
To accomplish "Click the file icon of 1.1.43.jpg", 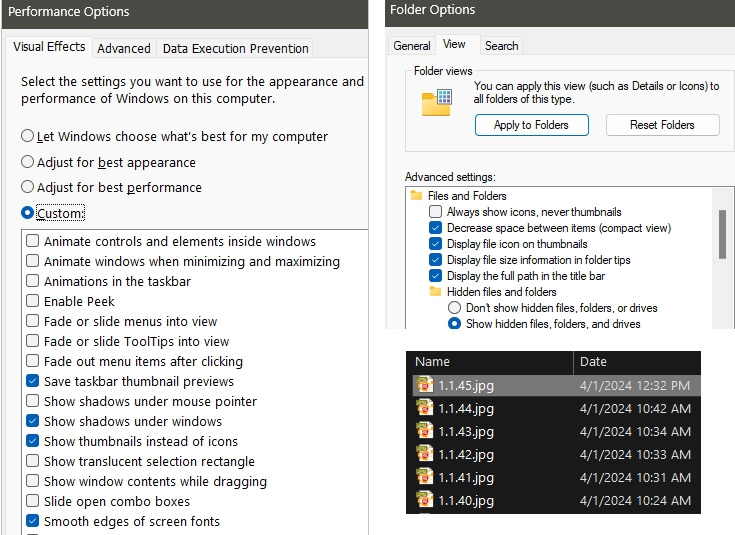I will click(x=425, y=431).
